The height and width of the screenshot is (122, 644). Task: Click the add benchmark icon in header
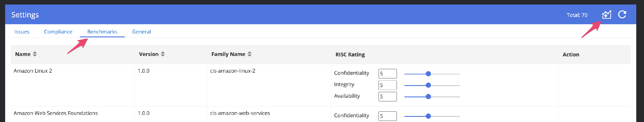click(x=606, y=15)
